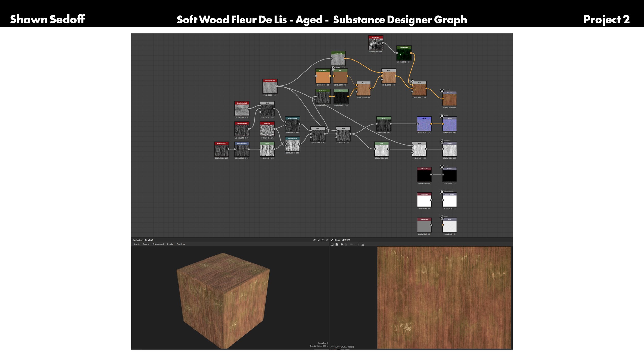Select the Perlin noise node
The image size is (644, 362).
pyautogui.click(x=267, y=129)
